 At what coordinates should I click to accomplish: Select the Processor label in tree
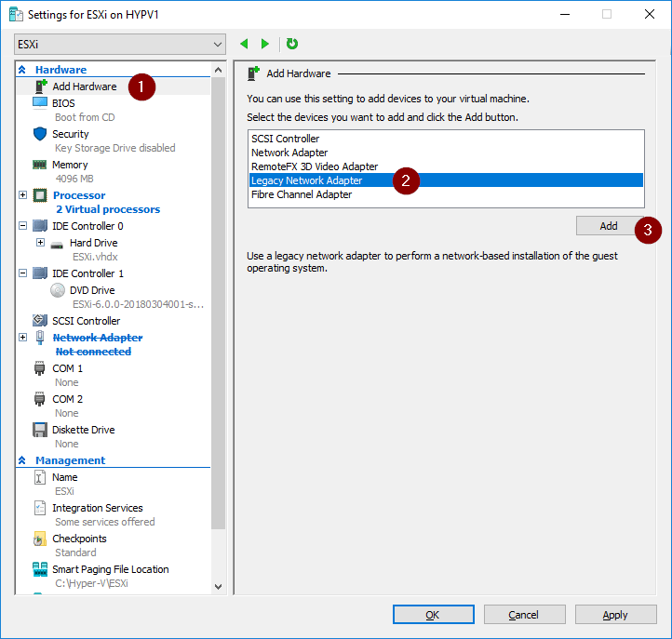click(x=79, y=195)
